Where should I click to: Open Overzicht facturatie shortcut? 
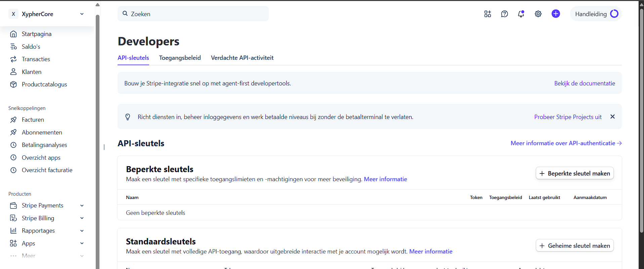click(47, 170)
